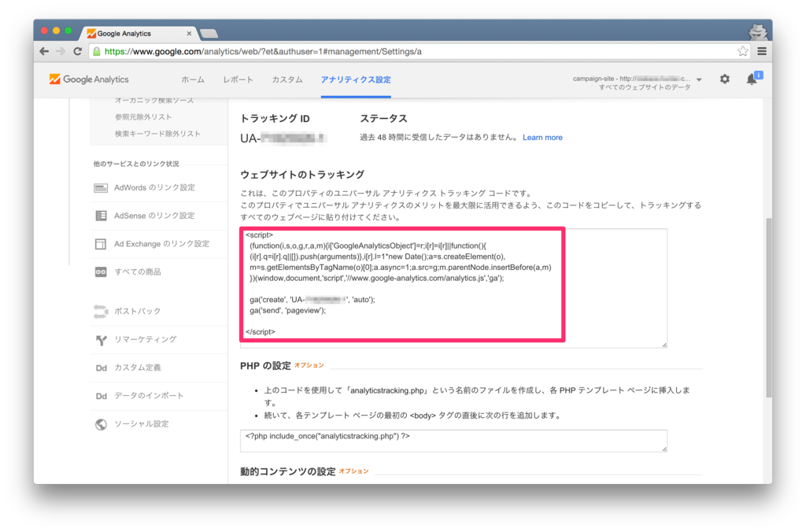The height and width of the screenshot is (532, 806).
Task: Open the カスタム tab
Action: tap(287, 79)
